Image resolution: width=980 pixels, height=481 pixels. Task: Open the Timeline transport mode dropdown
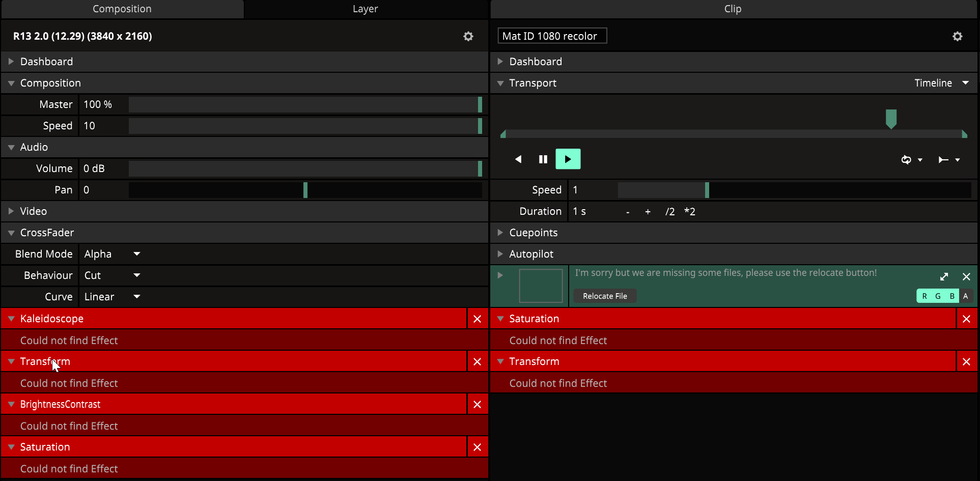(941, 83)
